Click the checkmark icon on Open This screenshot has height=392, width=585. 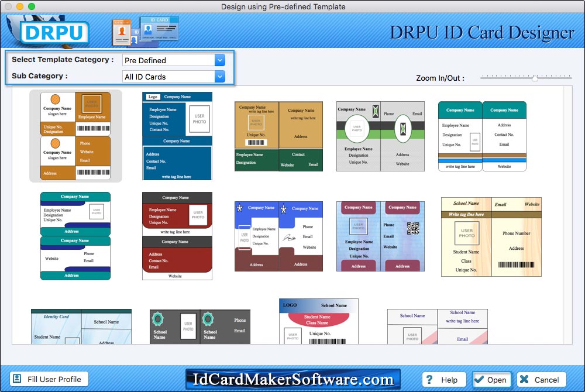479,379
